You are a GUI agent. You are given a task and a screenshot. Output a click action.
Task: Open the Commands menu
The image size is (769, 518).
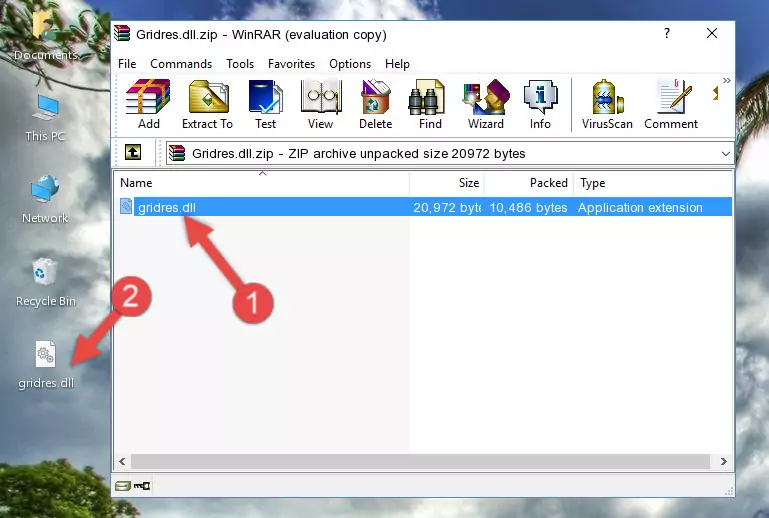[x=181, y=64]
